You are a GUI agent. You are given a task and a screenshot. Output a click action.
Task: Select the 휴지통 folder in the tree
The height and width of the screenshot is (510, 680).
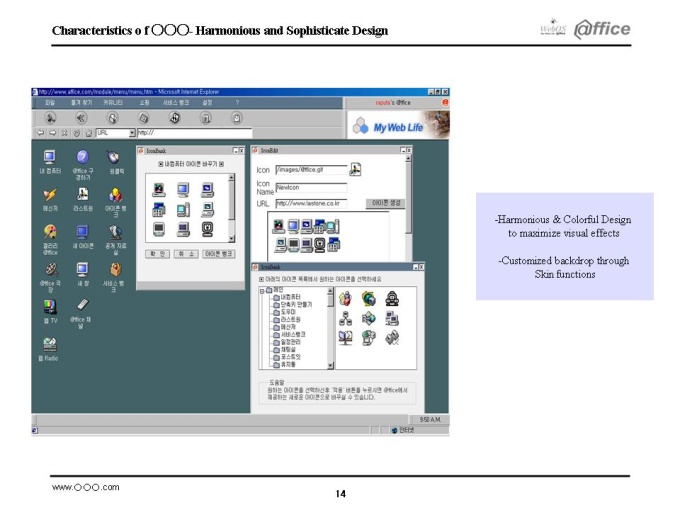coord(284,364)
